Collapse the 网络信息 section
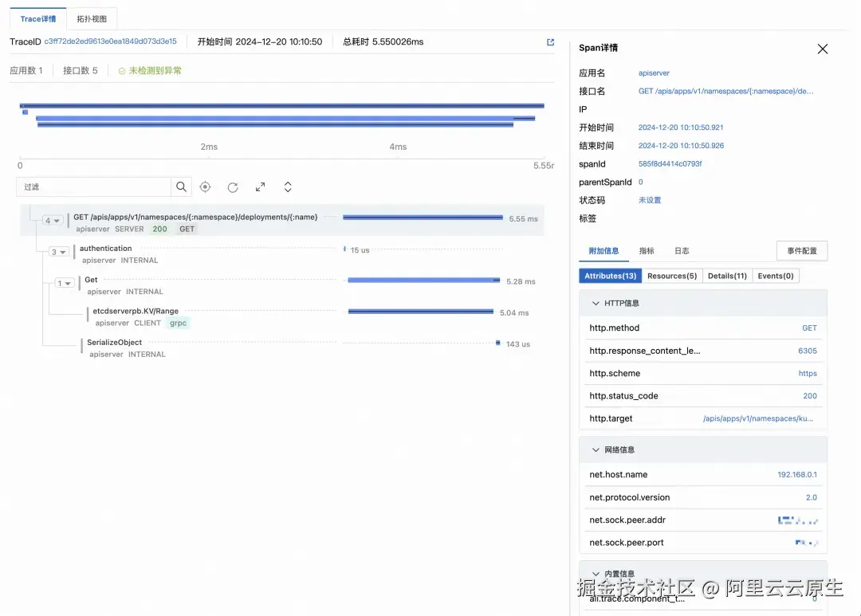This screenshot has height=616, width=861. pos(596,449)
